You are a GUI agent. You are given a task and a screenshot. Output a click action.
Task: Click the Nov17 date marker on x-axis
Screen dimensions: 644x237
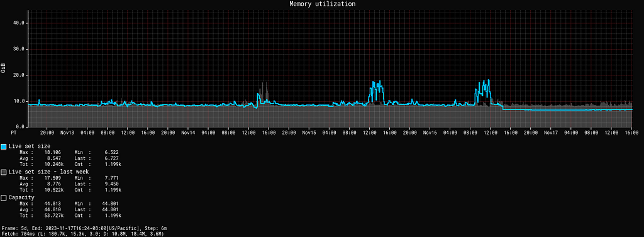point(550,133)
